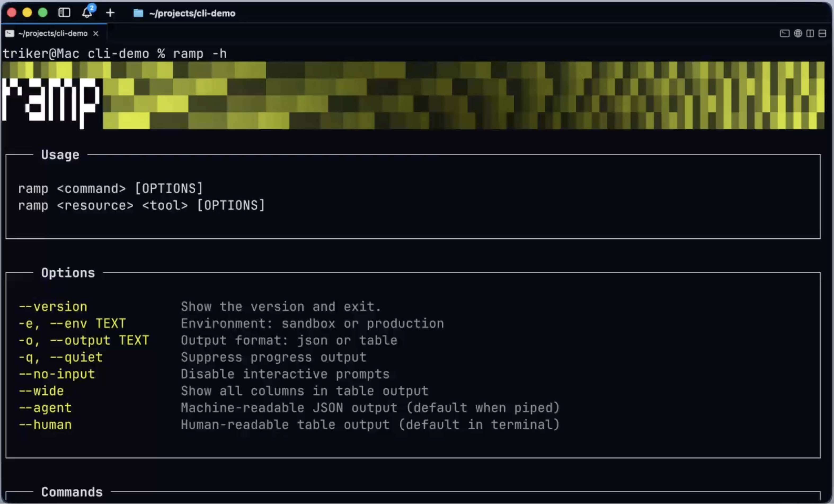Screen dimensions: 834x504
Task: Close the window with red button
Action: (x=11, y=13)
